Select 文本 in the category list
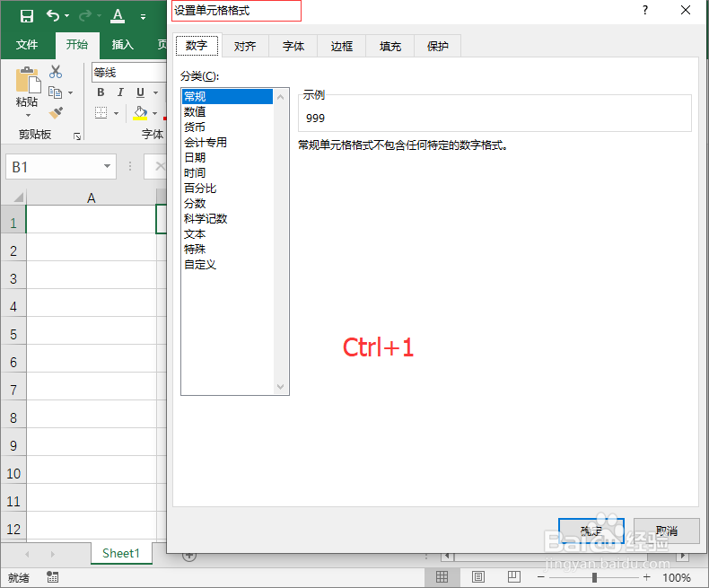Image resolution: width=709 pixels, height=588 pixels. click(x=227, y=234)
